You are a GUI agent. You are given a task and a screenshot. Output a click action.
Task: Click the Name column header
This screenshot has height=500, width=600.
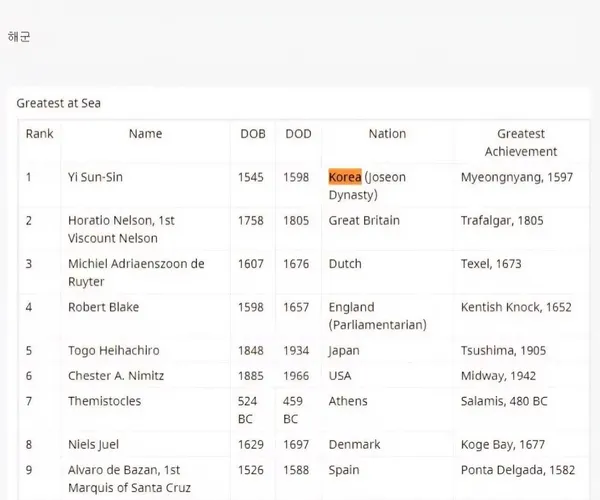pos(145,134)
